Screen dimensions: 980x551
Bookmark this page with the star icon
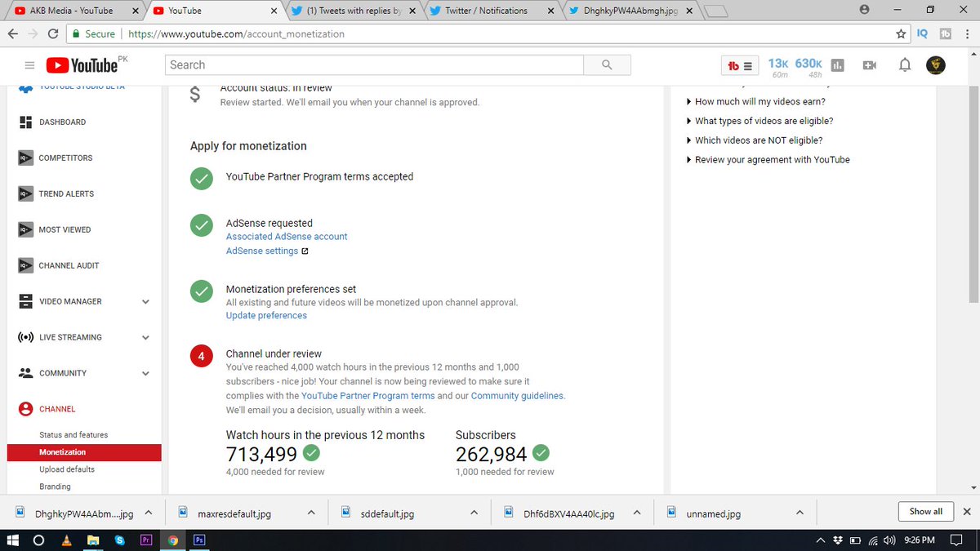point(901,33)
